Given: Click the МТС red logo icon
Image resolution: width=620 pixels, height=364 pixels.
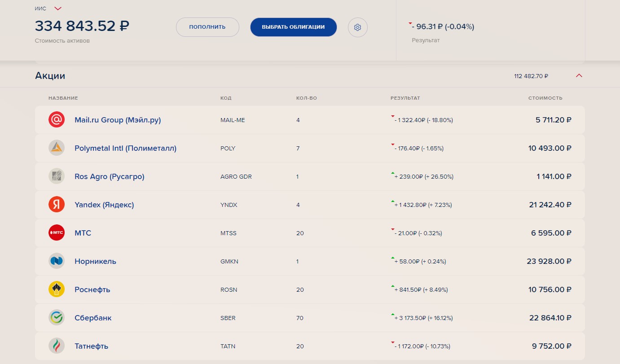Looking at the screenshot, I should [57, 233].
